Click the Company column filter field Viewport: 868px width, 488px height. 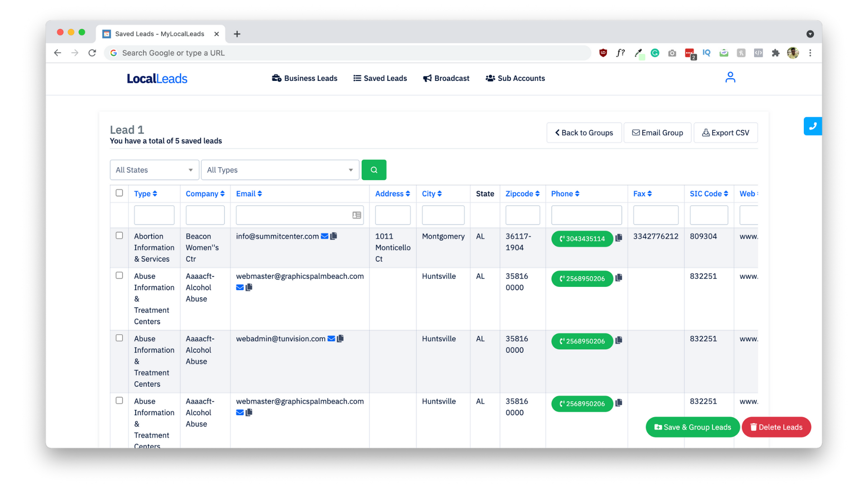205,215
